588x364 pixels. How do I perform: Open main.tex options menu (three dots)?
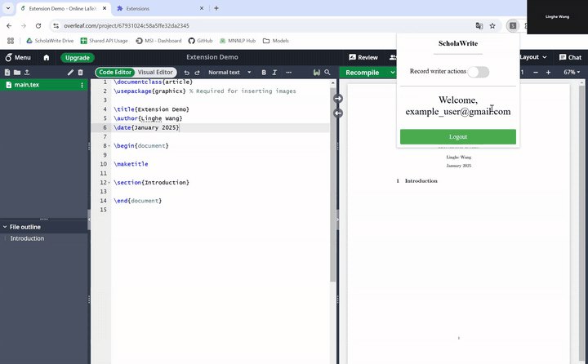click(82, 85)
